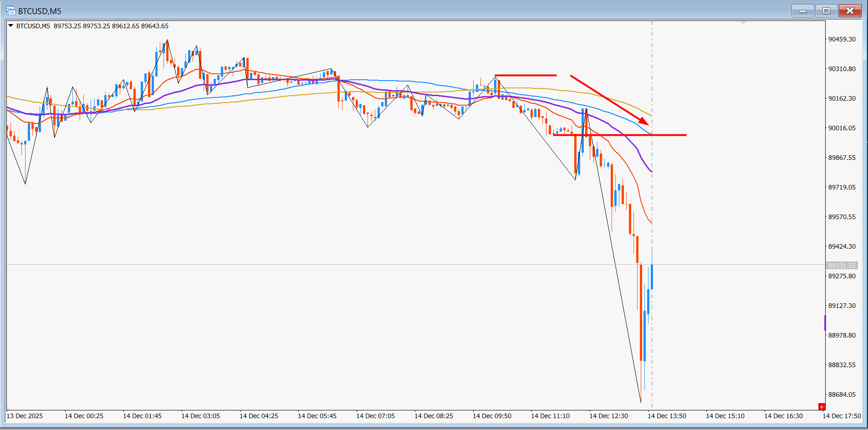This screenshot has width=868, height=430.
Task: Click the 89570.55 price axis label
Action: click(x=842, y=217)
